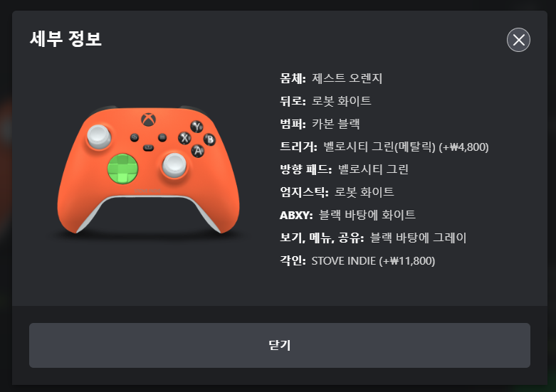Image resolution: width=556 pixels, height=392 pixels.
Task: Click the X button on the controller
Action: coord(184,138)
